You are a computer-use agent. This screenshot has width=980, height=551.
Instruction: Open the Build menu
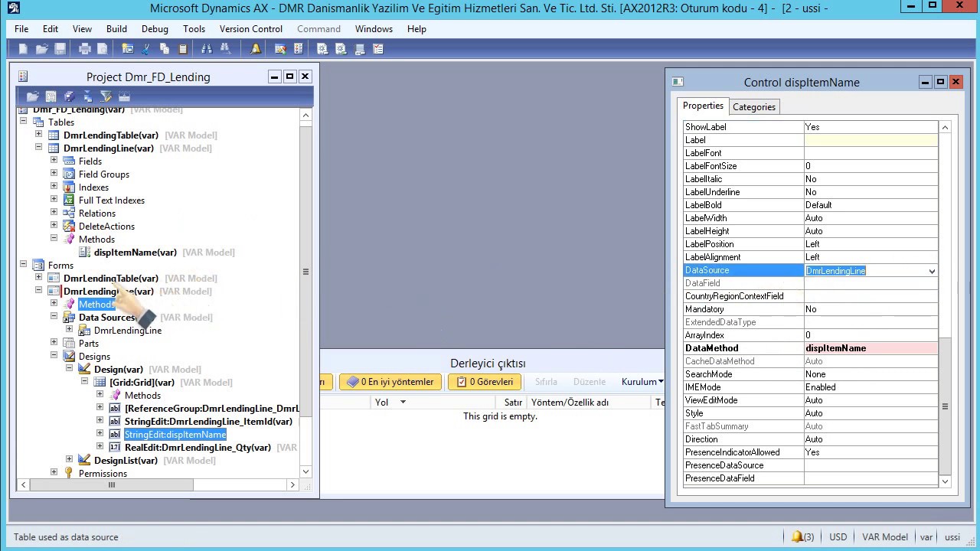116,28
